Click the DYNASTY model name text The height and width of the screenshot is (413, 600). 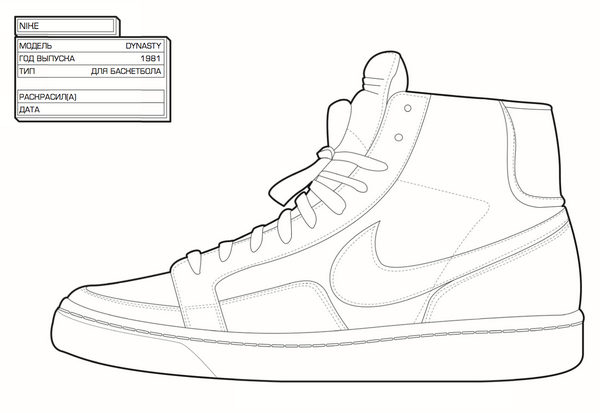tap(143, 46)
